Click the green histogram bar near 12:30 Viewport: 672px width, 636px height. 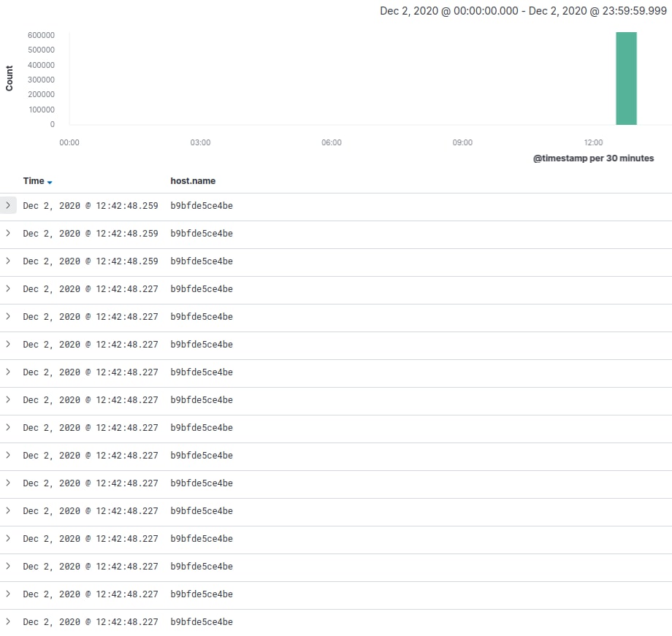coord(626,78)
